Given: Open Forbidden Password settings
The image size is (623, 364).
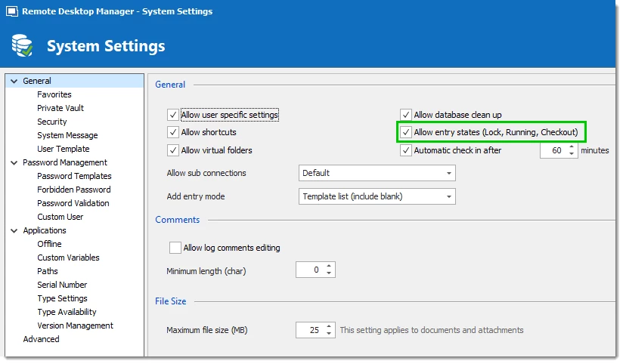Looking at the screenshot, I should pyautogui.click(x=74, y=190).
